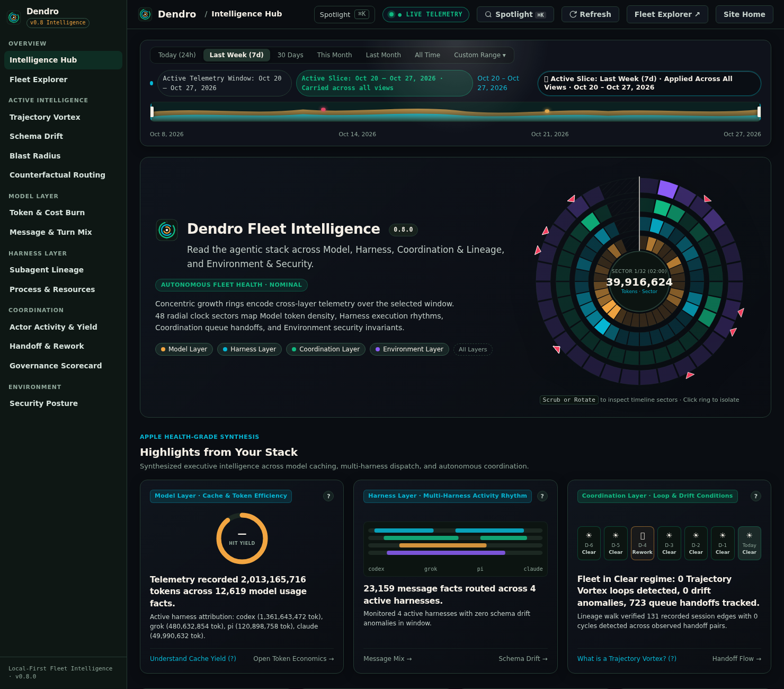
Task: Select the D-2 Clear day tile
Action: [x=696, y=543]
